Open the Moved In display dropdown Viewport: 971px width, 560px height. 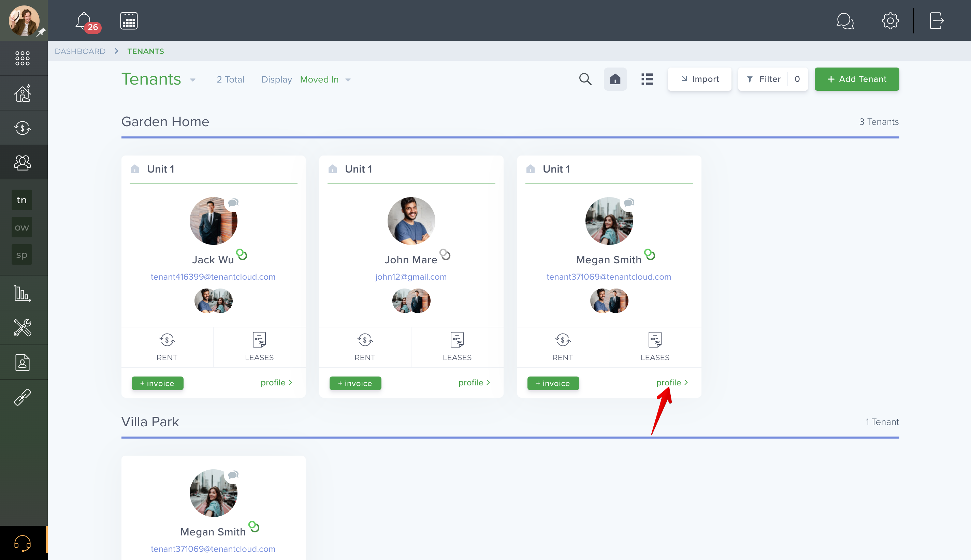coord(325,79)
